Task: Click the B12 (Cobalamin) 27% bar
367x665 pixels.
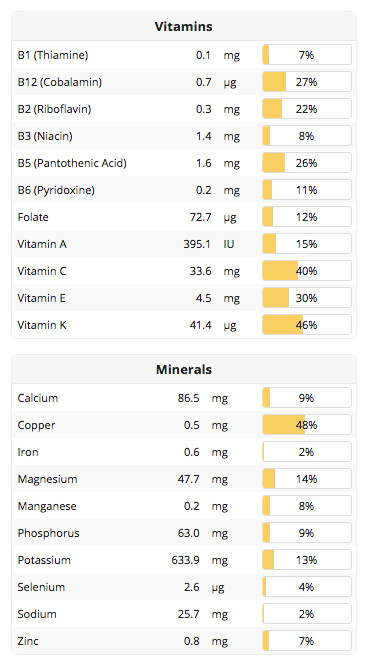Action: pyautogui.click(x=307, y=82)
